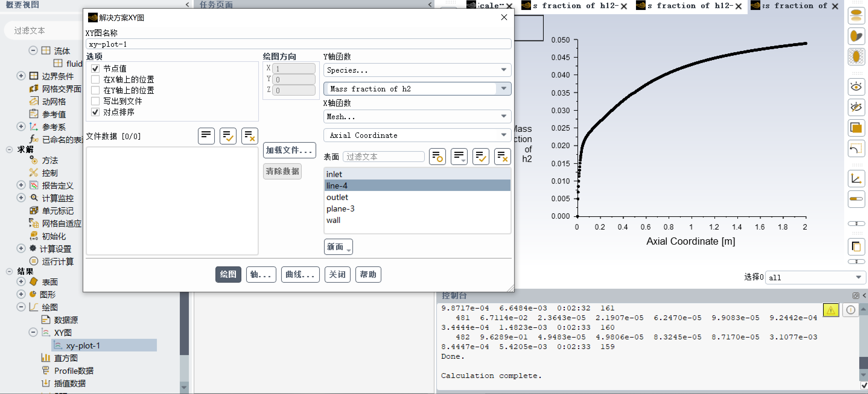The width and height of the screenshot is (868, 394).
Task: Click the XY图名称 name input field
Action: pos(298,44)
